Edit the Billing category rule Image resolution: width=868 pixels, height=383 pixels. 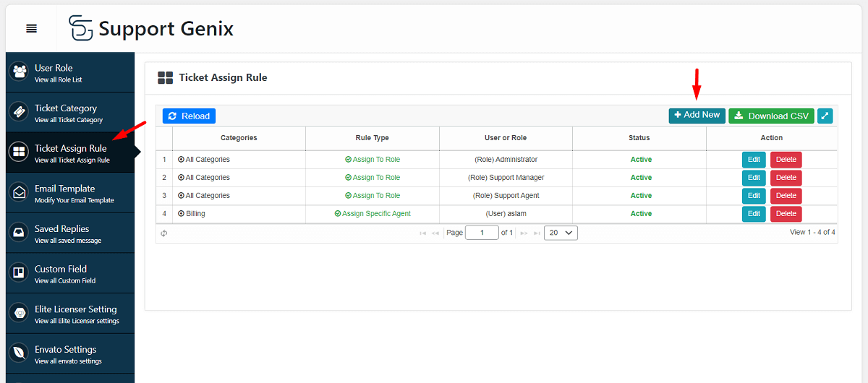click(x=754, y=214)
